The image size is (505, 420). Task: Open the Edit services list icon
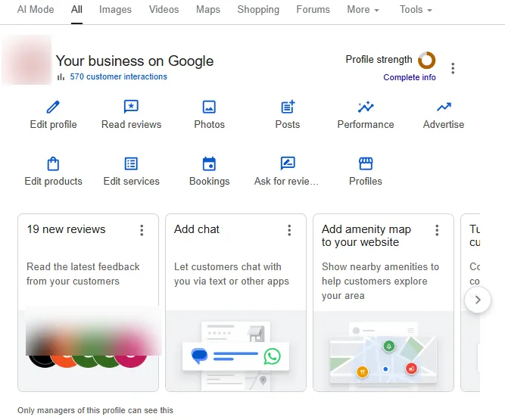point(131,163)
